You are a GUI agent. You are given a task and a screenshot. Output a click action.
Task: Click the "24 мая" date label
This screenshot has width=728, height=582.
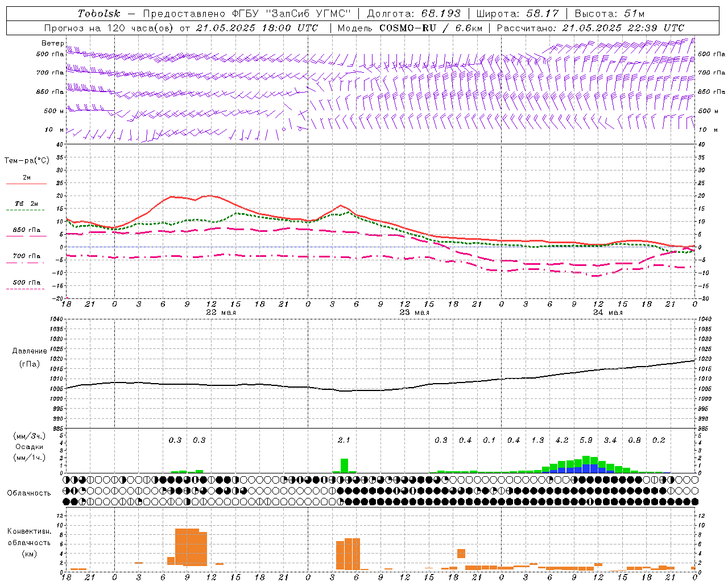click(x=607, y=313)
